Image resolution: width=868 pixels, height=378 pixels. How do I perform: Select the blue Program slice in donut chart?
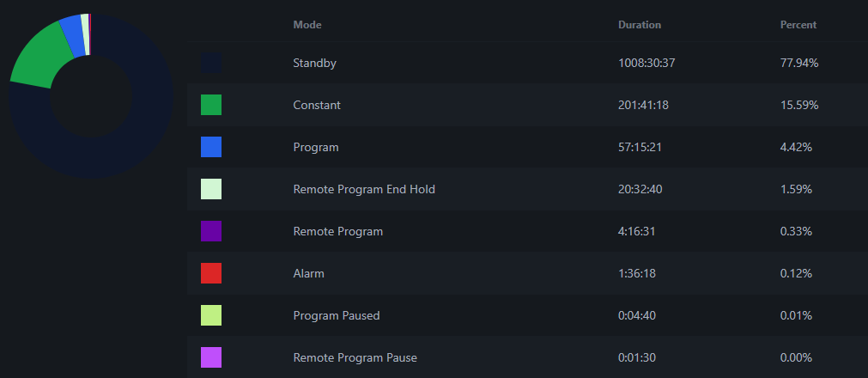point(73,37)
